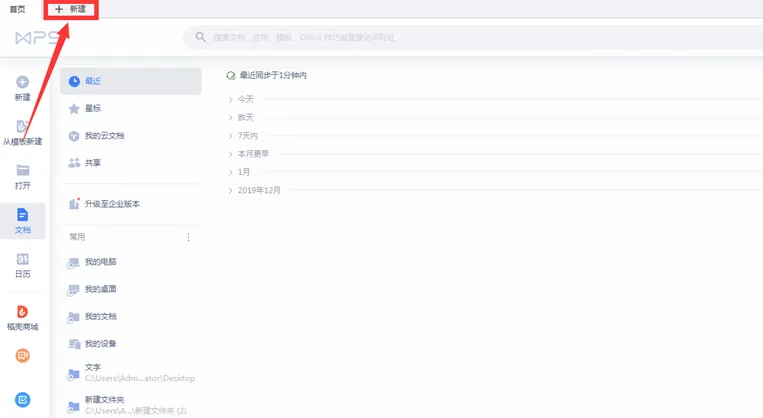
Task: Click the WPS logo
Action: point(37,37)
